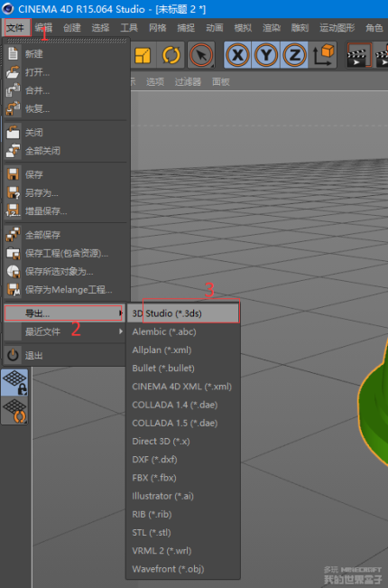Open the 模拟 (Simulate) menu
Viewport: 388px width, 588px height.
(x=243, y=28)
